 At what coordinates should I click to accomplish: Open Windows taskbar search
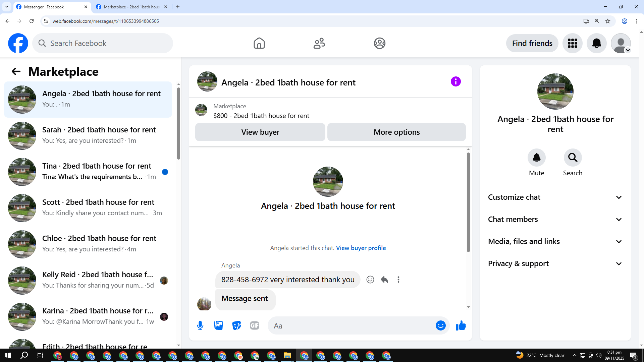coord(24,355)
